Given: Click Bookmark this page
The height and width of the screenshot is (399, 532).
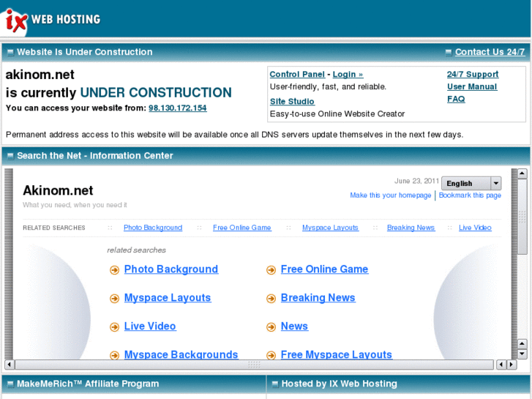Looking at the screenshot, I should pos(470,195).
